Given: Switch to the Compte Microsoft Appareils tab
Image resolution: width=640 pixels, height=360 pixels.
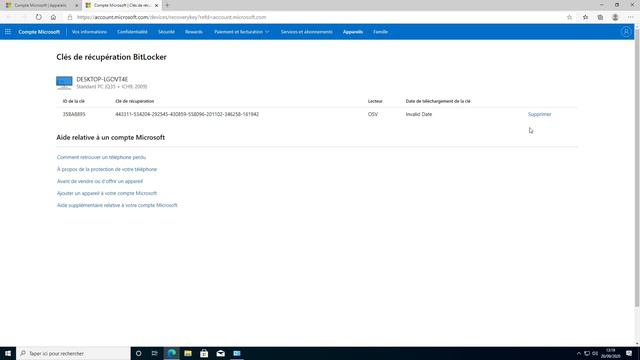Looking at the screenshot, I should [x=40, y=5].
